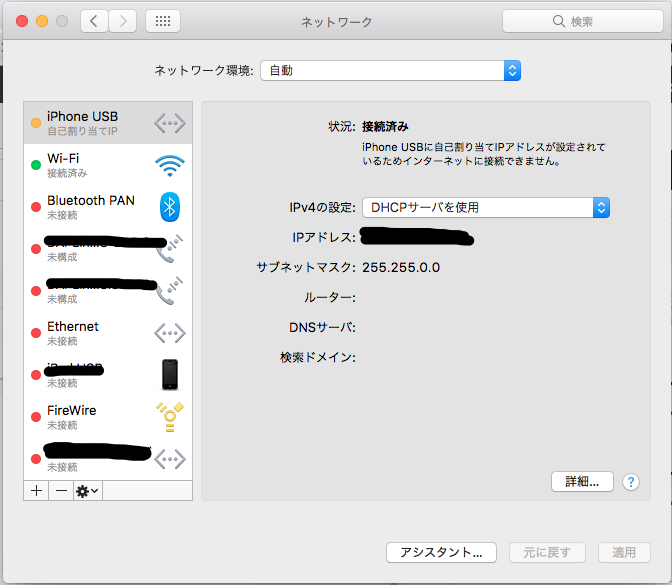Click the self-assigned IP warning message text
672x585 pixels.
(x=484, y=154)
